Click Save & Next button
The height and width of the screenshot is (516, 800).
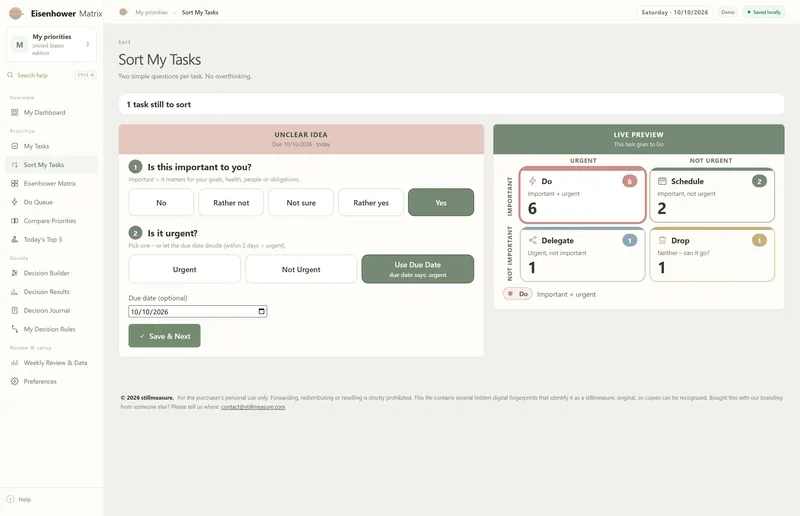pyautogui.click(x=164, y=336)
